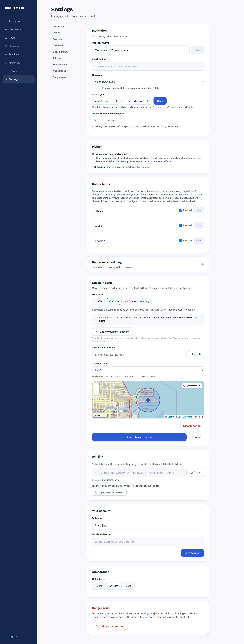The height and width of the screenshot is (644, 244).
Task: Click the Overview grid icon in sidebar
Action: point(6,21)
